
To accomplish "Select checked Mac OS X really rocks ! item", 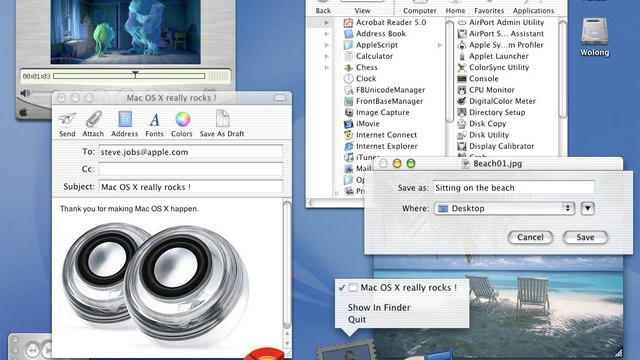I will 402,288.
